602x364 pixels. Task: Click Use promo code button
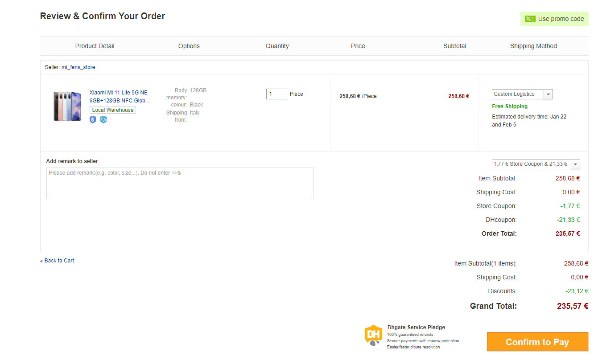554,19
